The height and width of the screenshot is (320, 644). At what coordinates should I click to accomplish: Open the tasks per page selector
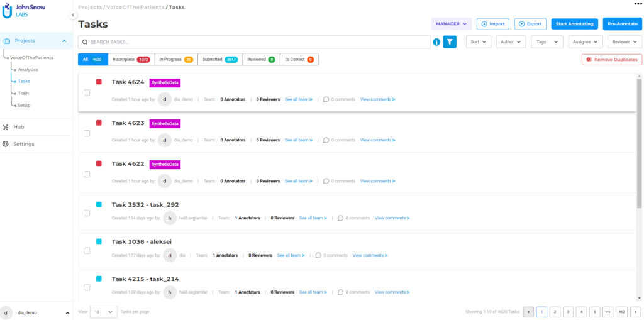pyautogui.click(x=104, y=312)
